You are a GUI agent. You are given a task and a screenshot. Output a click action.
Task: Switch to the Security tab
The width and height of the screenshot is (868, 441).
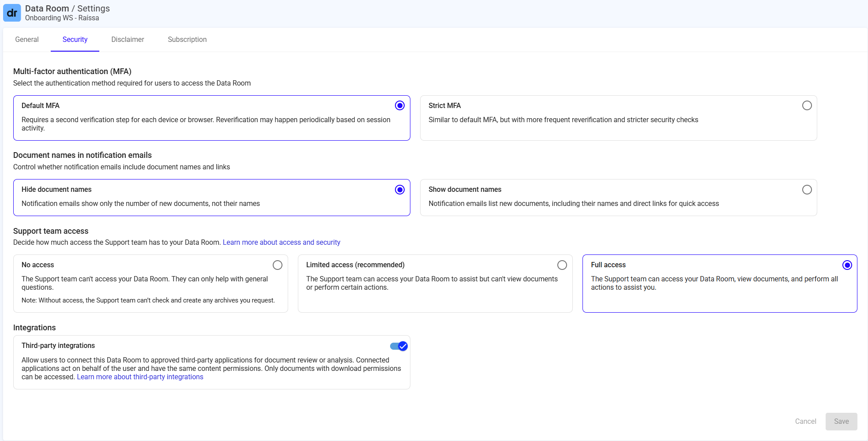click(x=75, y=40)
